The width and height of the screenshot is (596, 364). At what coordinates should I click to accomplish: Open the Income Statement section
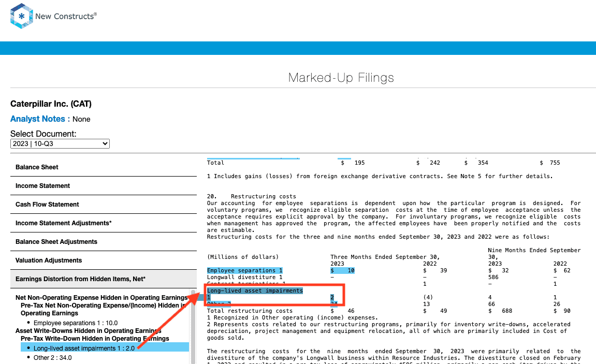tap(104, 186)
